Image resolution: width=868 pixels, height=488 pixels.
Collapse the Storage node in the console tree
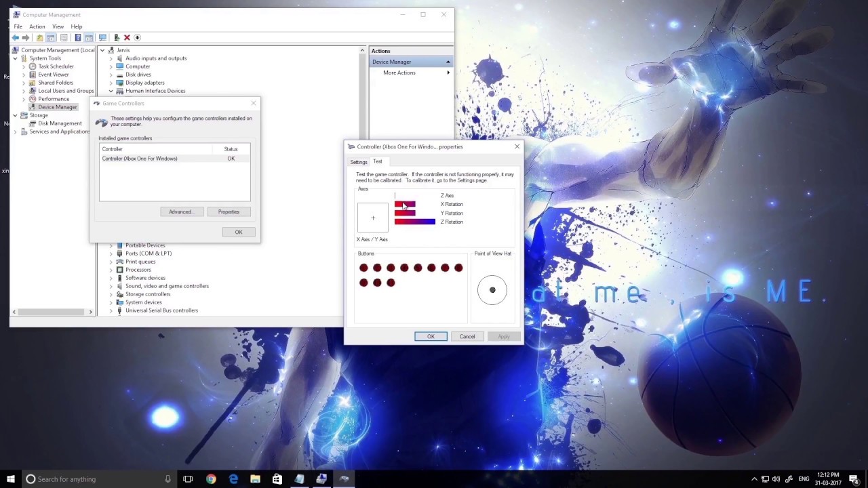tap(15, 115)
